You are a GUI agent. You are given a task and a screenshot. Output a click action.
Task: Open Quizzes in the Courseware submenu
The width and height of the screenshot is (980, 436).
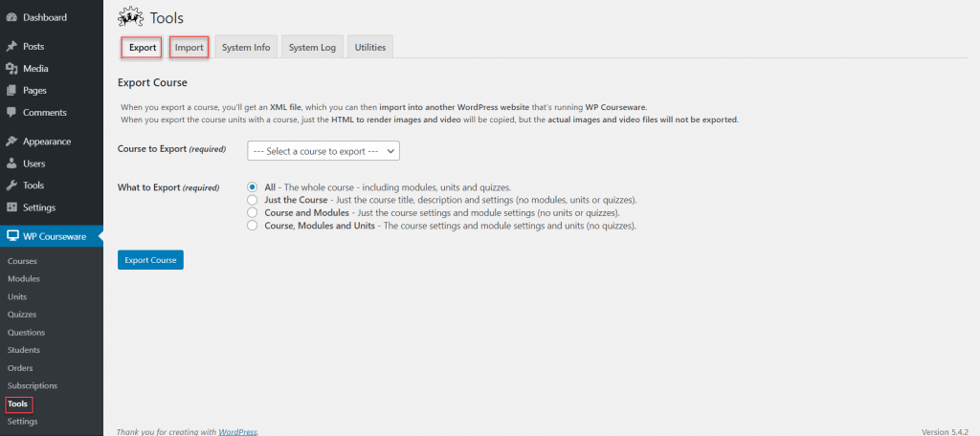(x=22, y=315)
